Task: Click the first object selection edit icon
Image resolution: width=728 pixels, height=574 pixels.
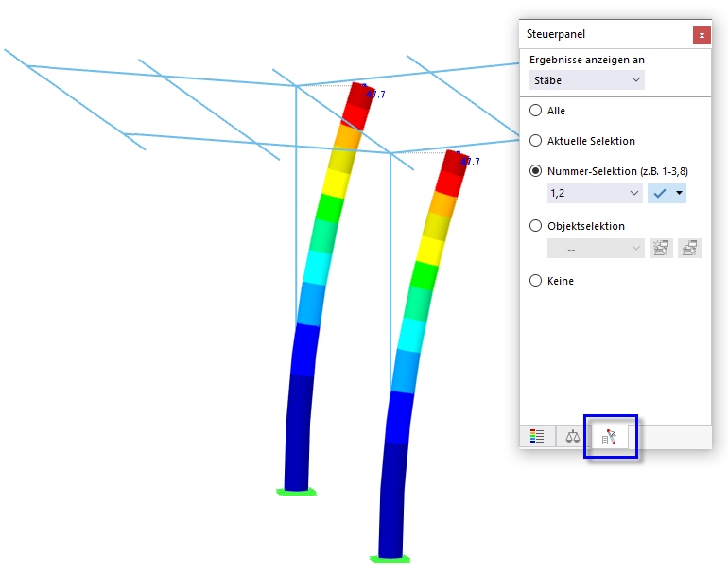Action: [661, 249]
